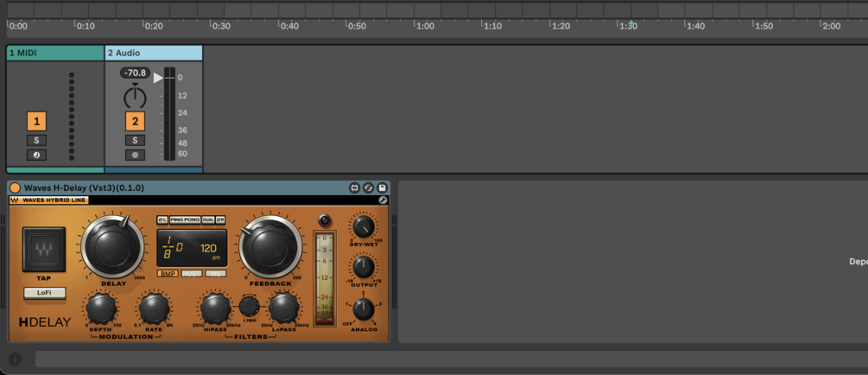
Task: Click the modulation DEPTH knob
Action: (x=101, y=309)
